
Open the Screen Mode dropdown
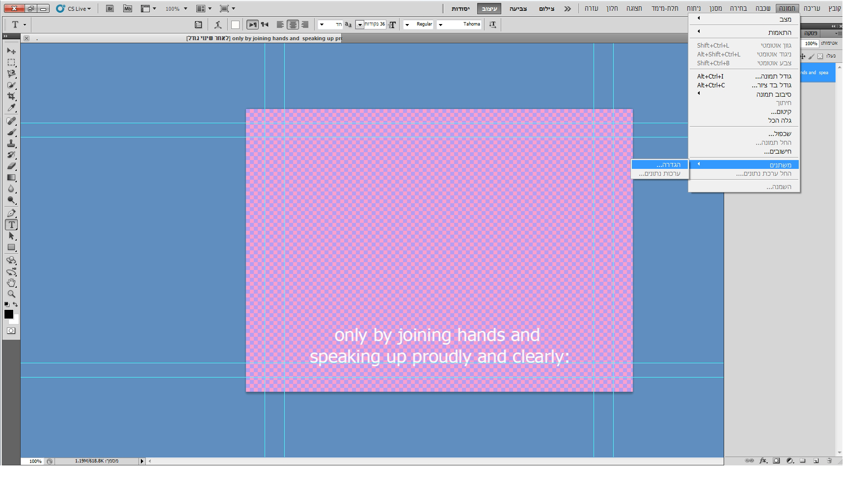[x=228, y=8]
